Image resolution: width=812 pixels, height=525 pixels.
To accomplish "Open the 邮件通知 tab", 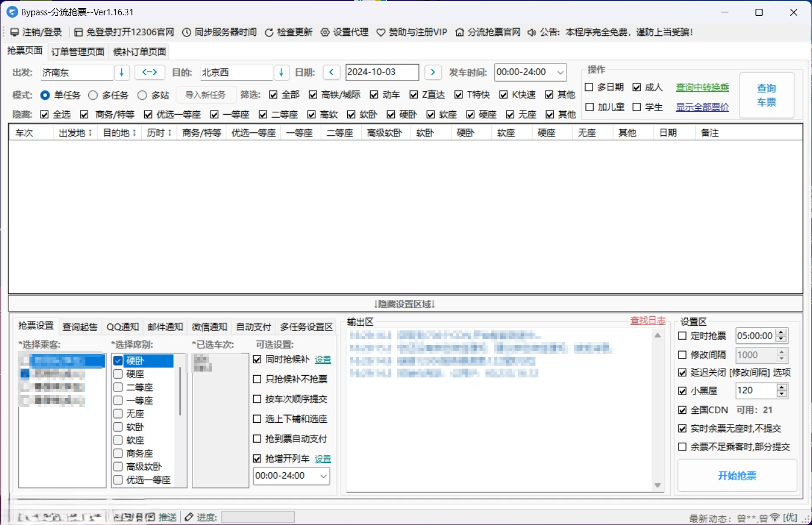I will point(165,327).
